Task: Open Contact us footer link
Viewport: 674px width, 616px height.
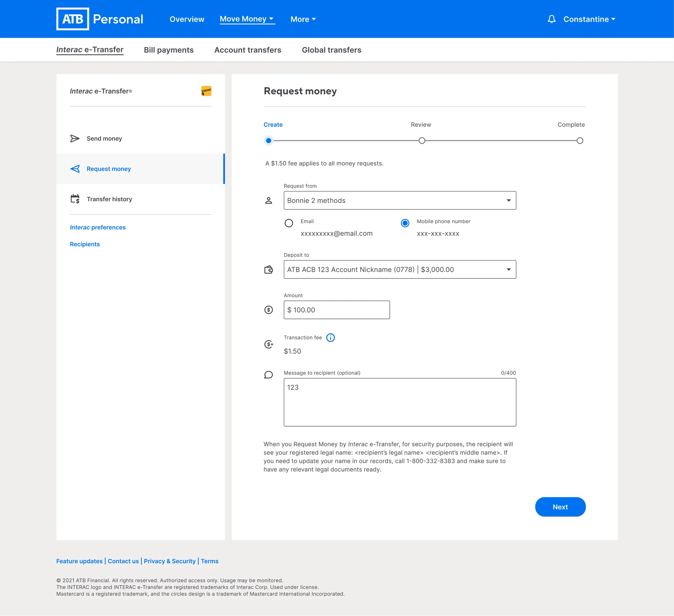Action: [123, 561]
